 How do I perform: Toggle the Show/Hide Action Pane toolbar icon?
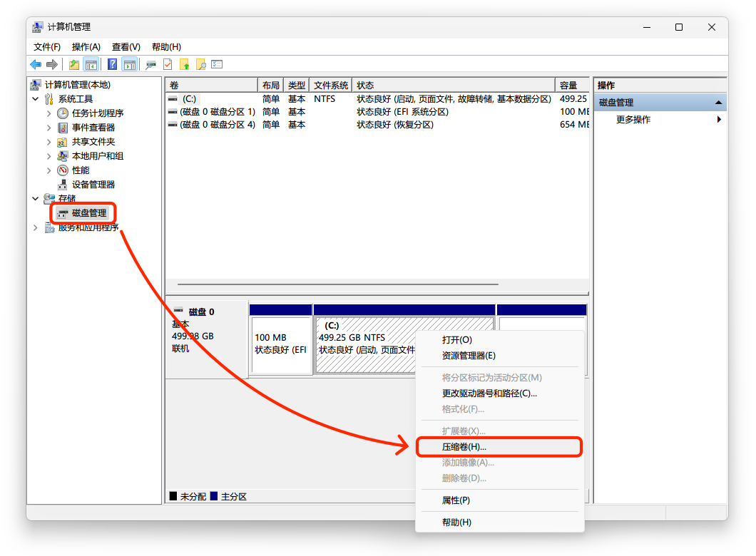tap(129, 65)
